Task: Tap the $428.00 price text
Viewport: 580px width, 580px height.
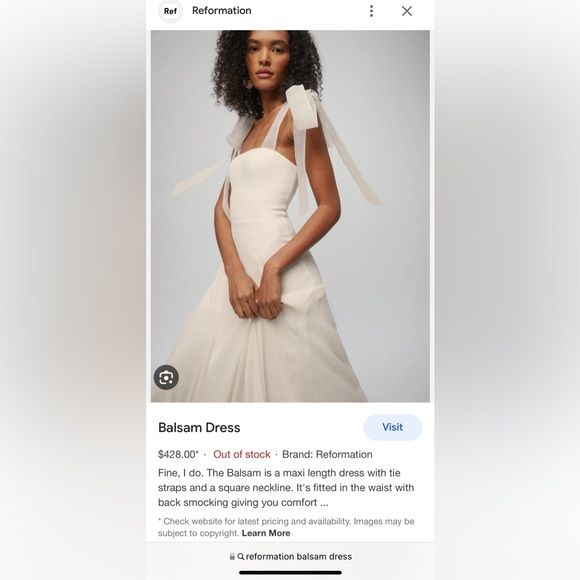Action: click(x=178, y=454)
